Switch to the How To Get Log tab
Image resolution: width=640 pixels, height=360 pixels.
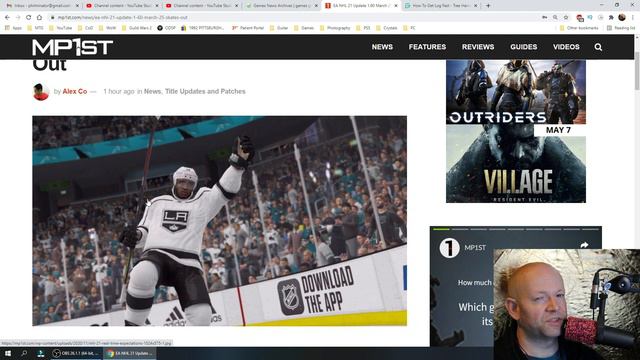[x=440, y=6]
